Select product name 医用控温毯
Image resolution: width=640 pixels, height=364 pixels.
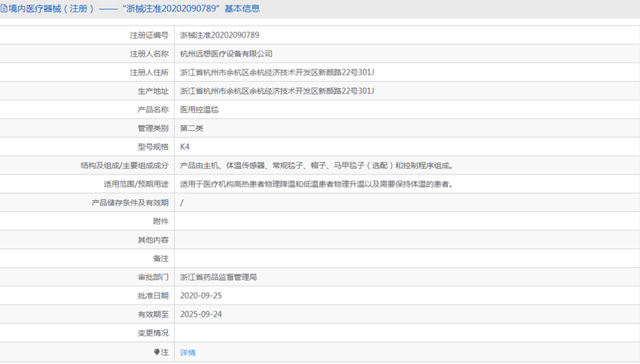click(x=200, y=110)
